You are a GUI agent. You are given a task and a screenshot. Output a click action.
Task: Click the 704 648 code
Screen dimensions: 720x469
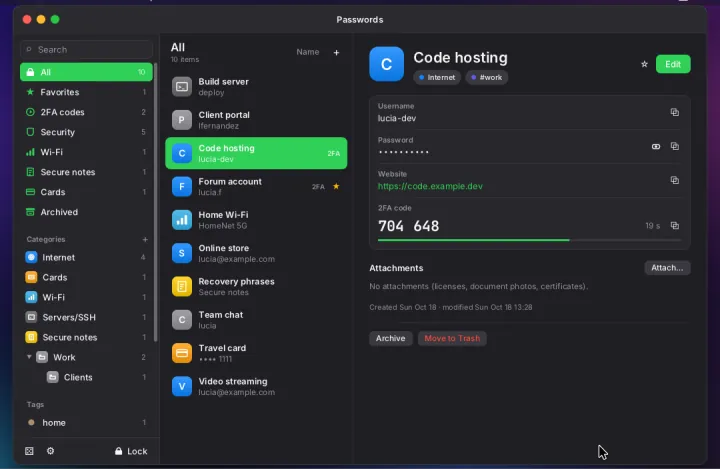pos(408,226)
